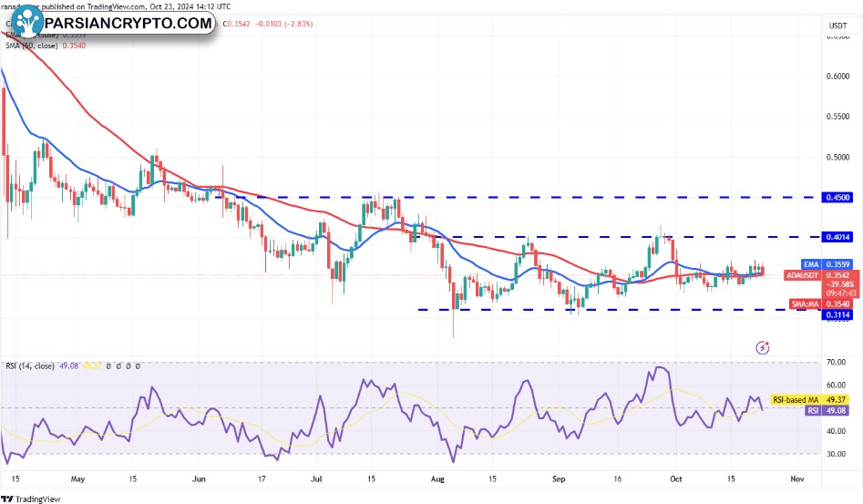Click the Oct label on time axis
This screenshot has width=863, height=504.
click(676, 479)
